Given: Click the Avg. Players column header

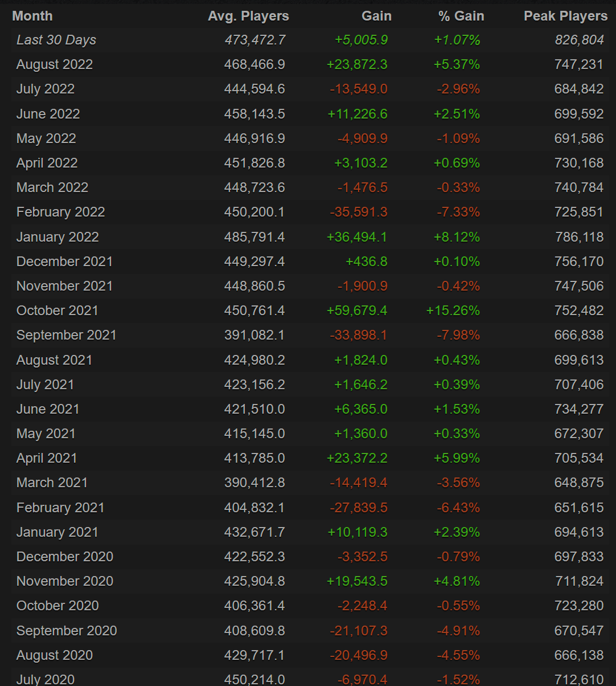Looking at the screenshot, I should 248,16.
